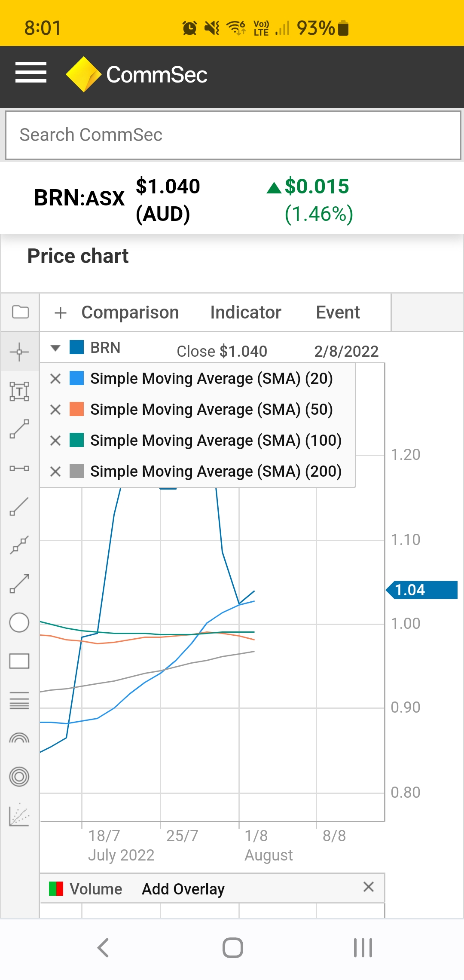Collapse the BRN legend dropdown arrow

(x=55, y=348)
